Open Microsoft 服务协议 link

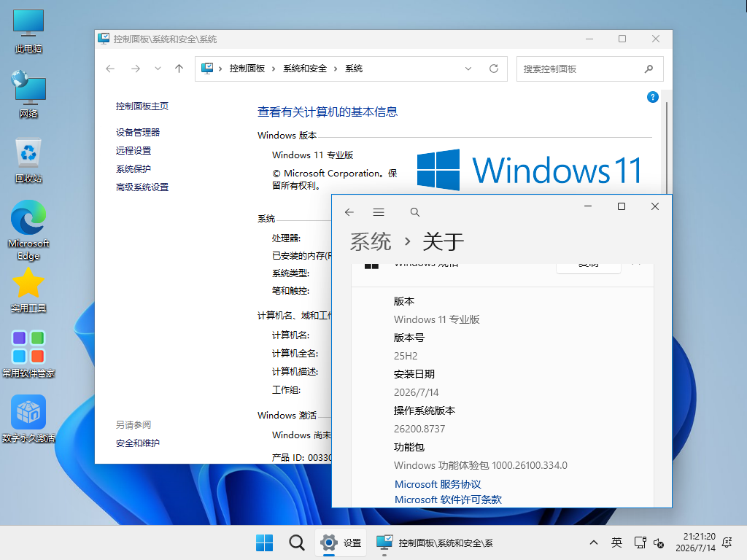point(438,484)
